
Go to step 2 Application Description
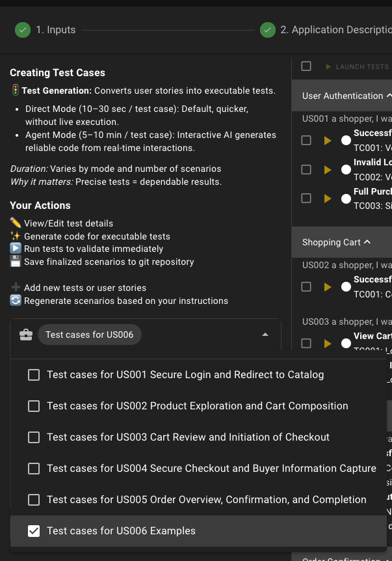click(325, 30)
